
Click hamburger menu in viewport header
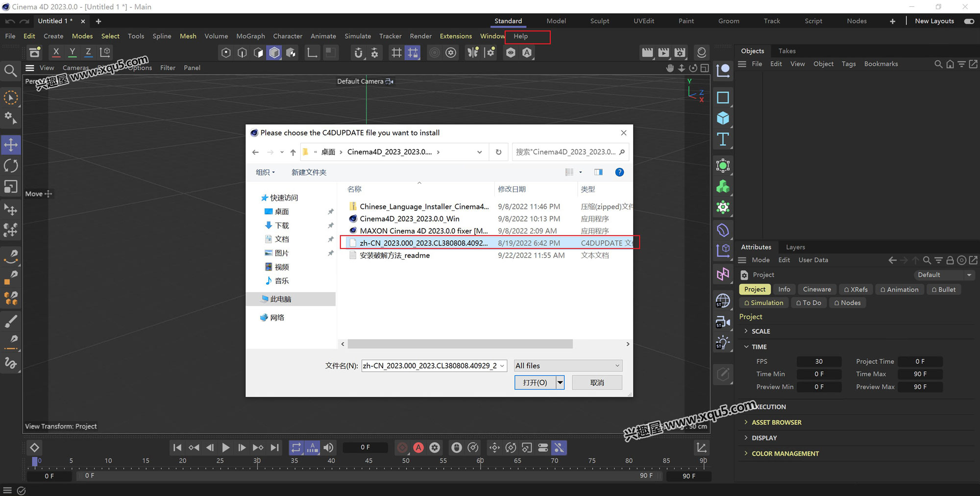[x=30, y=68]
